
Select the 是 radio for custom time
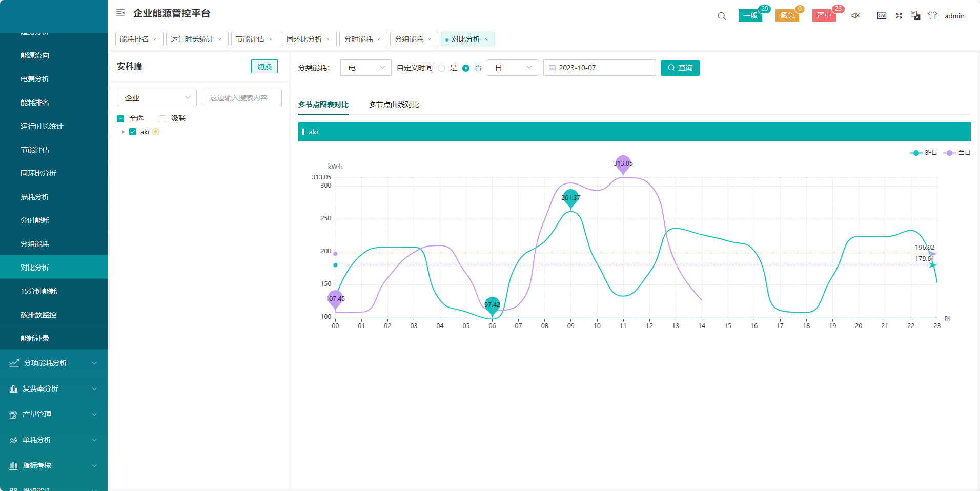[441, 68]
